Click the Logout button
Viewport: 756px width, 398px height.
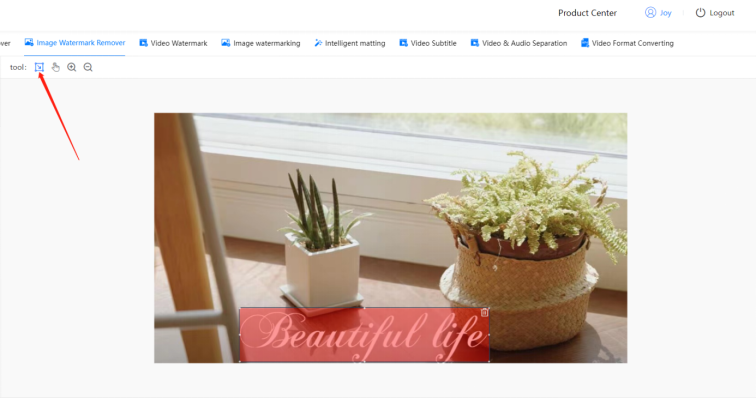715,13
